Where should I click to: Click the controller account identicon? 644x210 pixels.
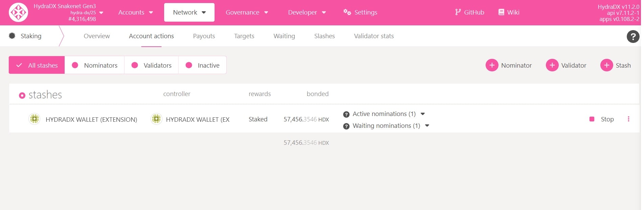pos(156,119)
